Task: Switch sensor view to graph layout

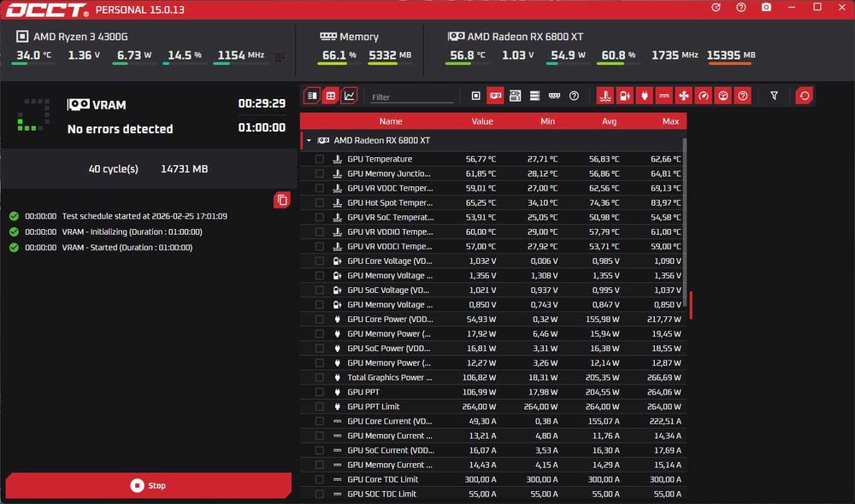Action: pyautogui.click(x=349, y=96)
